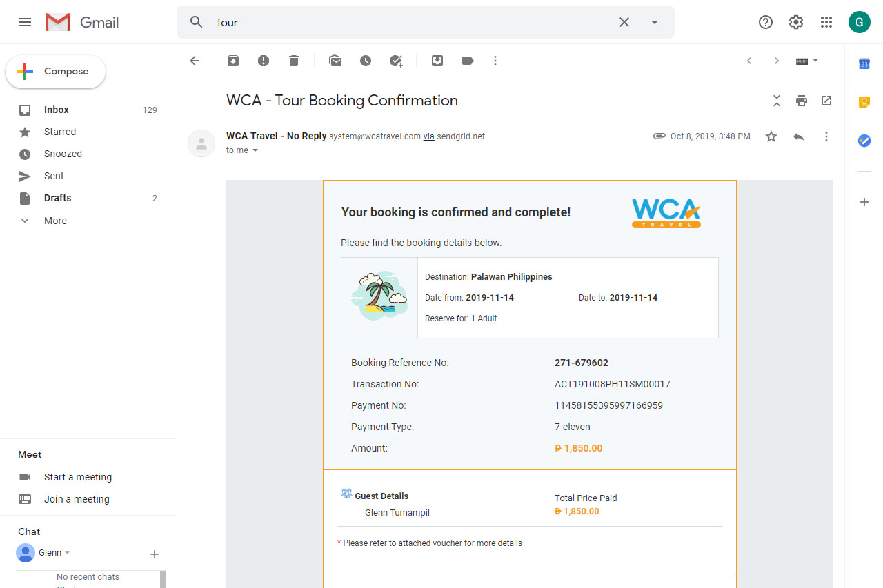
Task: Archive this email
Action: pos(233,61)
